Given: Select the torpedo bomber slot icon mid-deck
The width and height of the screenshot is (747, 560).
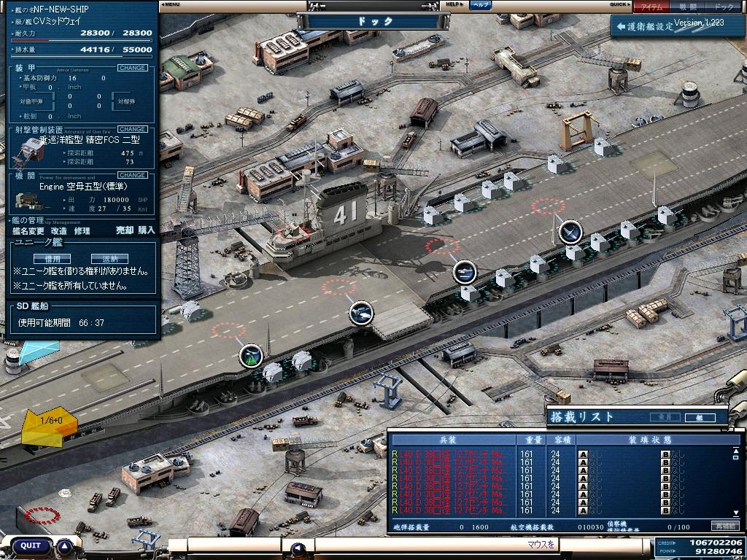Looking at the screenshot, I should coord(465,273).
